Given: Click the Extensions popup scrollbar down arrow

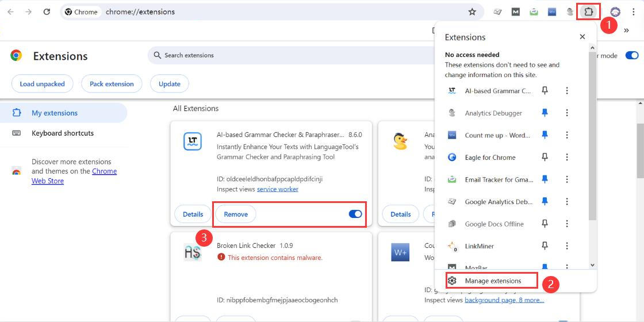Looking at the screenshot, I should (592, 265).
